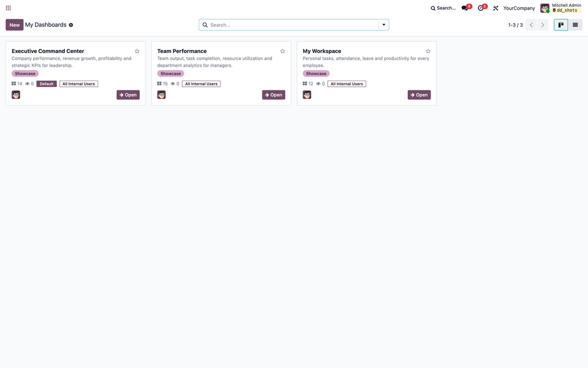
Task: Switch to the list view icon
Action: click(575, 25)
